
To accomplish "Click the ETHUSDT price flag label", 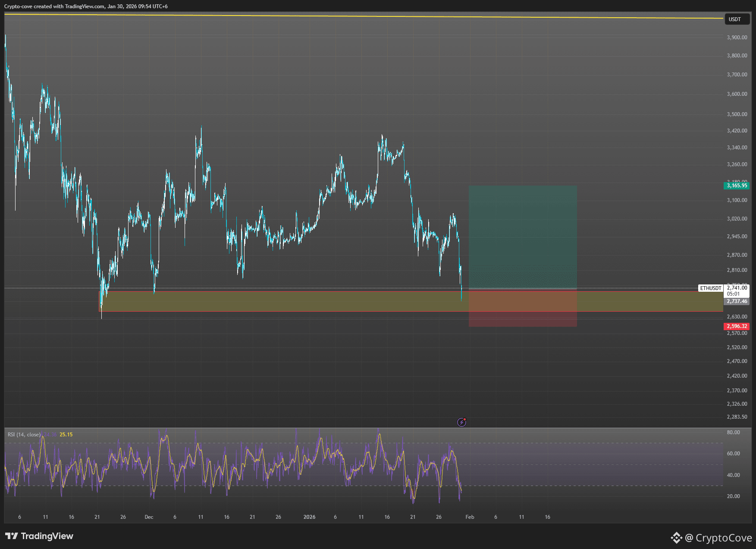I will tap(710, 288).
